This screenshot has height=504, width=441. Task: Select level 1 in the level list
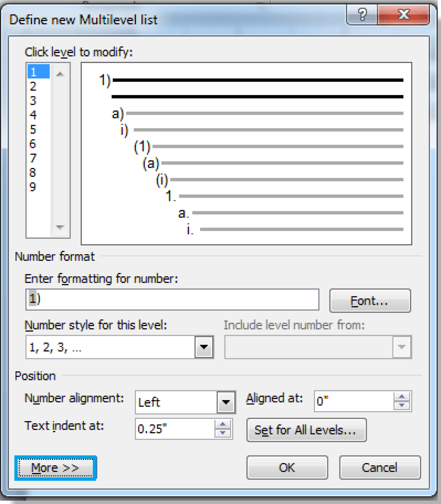pos(38,72)
